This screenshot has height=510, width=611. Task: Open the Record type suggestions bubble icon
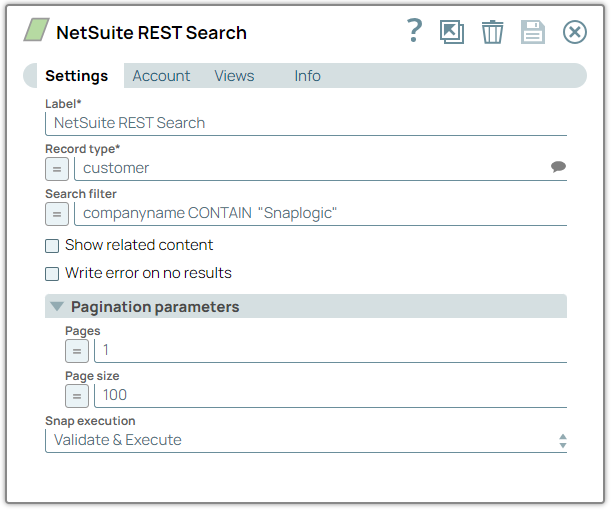pos(558,167)
